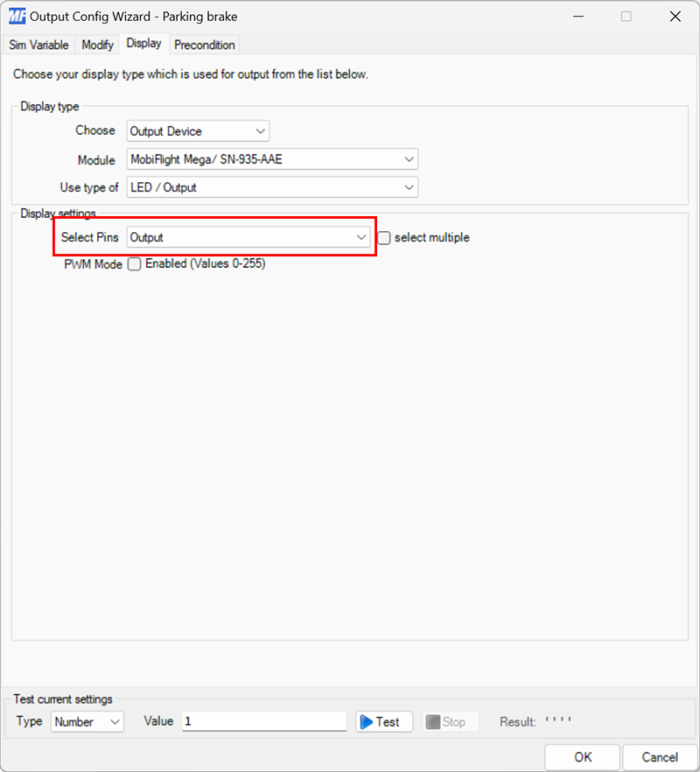Select the Output pin combo box
The width and height of the screenshot is (700, 772).
click(245, 237)
